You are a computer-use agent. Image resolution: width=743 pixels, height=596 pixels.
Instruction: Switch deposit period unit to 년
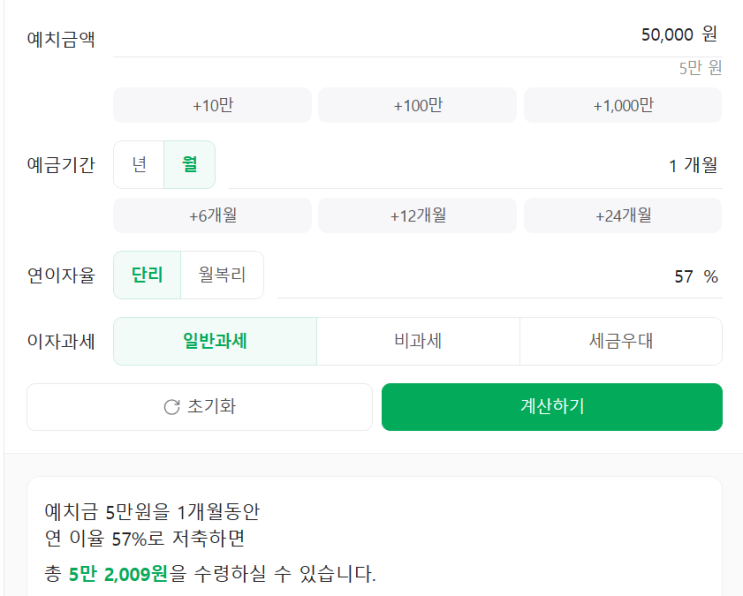pyautogui.click(x=139, y=165)
